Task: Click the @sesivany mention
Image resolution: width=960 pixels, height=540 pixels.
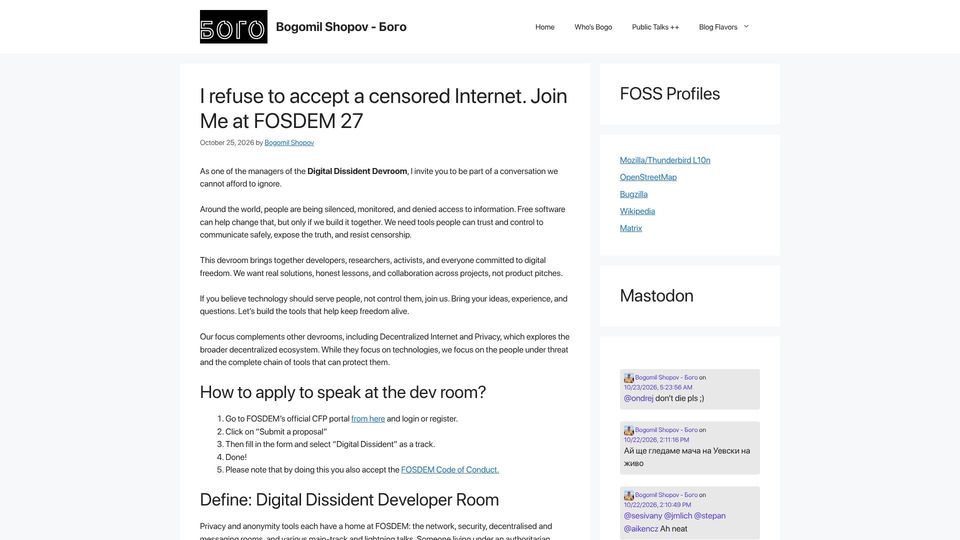Action: (643, 516)
